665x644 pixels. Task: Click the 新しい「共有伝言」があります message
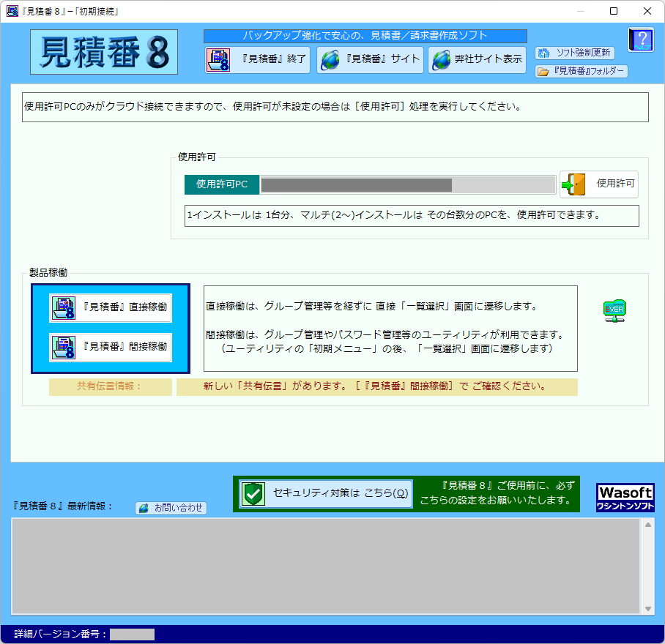(x=376, y=387)
